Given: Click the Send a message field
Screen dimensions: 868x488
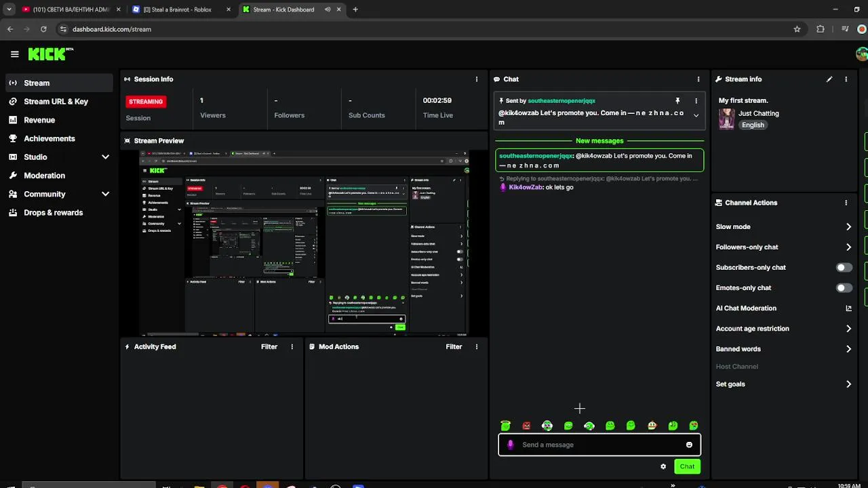Looking at the screenshot, I should [600, 445].
